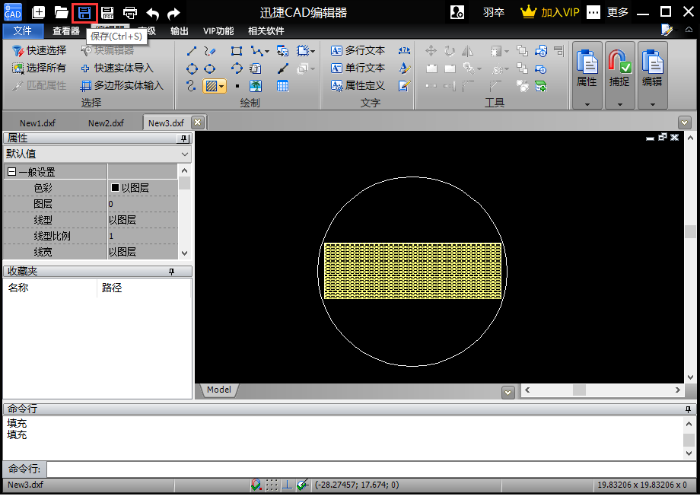Switch to the New2.dxf document tab
The width and height of the screenshot is (700, 495).
pyautogui.click(x=106, y=123)
